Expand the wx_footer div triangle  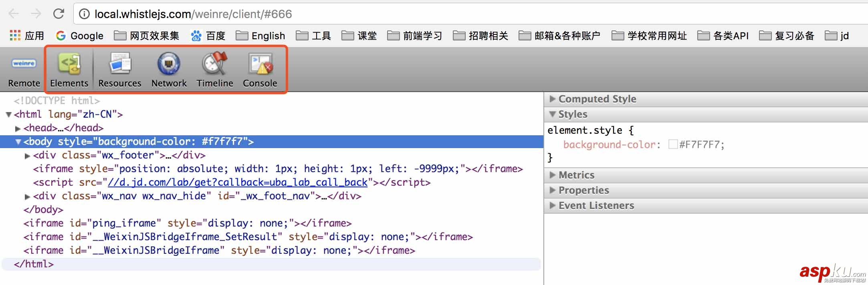(x=27, y=156)
